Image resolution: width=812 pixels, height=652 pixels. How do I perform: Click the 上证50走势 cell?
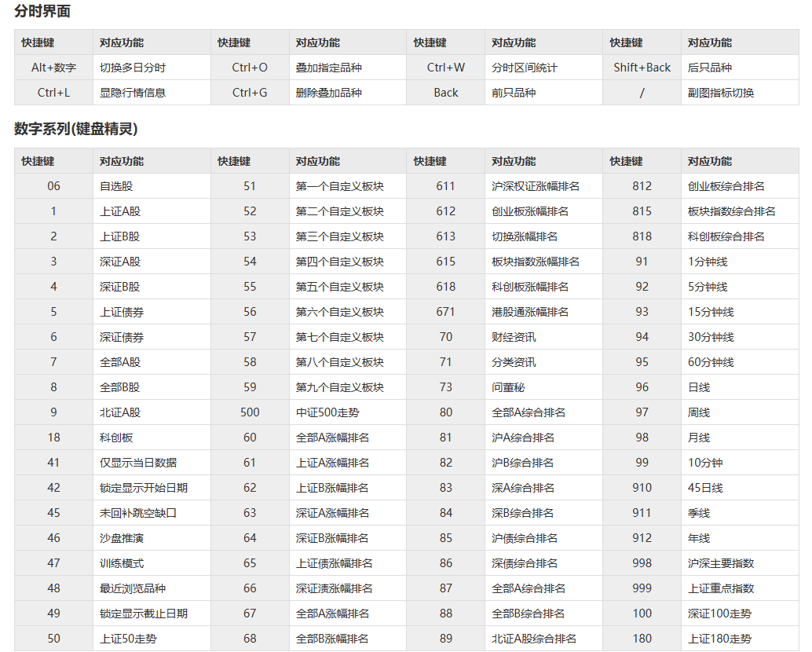[x=152, y=639]
